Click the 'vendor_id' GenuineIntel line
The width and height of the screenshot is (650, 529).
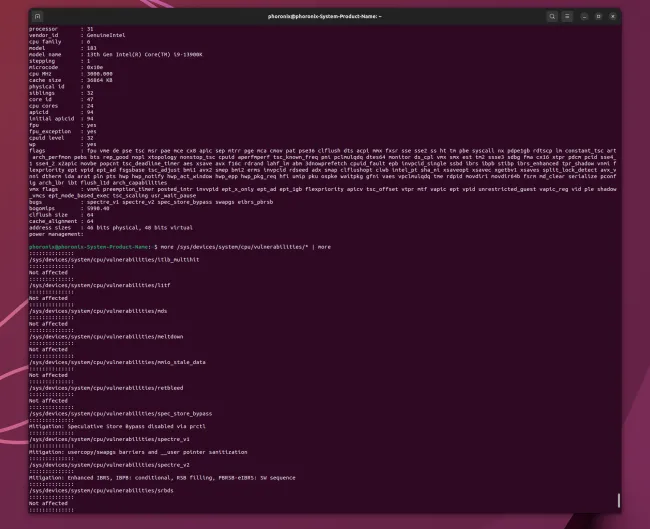click(77, 35)
